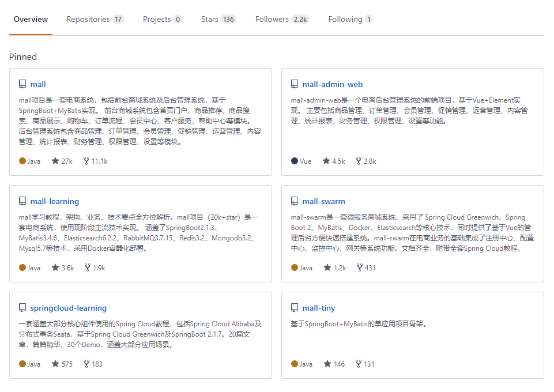554x392 pixels.
Task: Click the 131 fork count text
Action: coord(369,364)
